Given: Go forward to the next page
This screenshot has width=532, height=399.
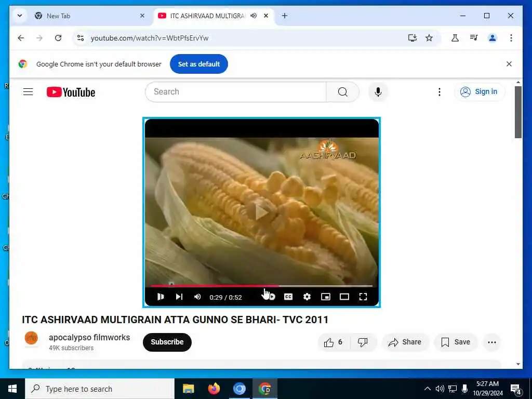Looking at the screenshot, I should click(x=39, y=38).
